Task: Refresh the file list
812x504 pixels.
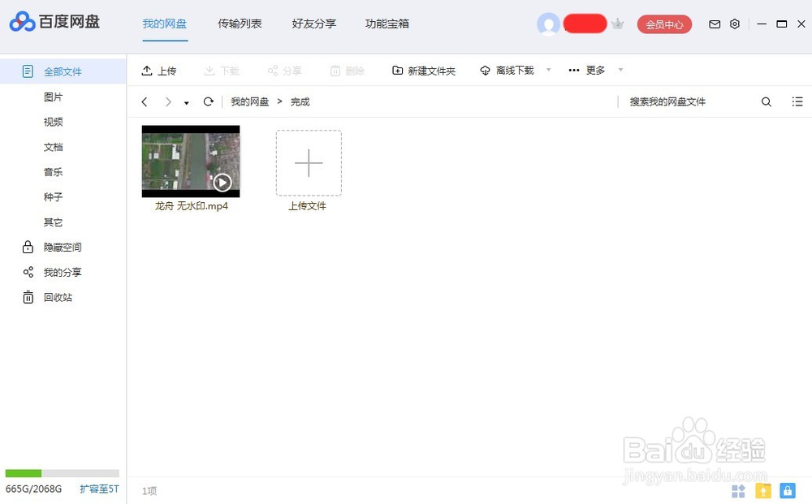Action: (208, 101)
